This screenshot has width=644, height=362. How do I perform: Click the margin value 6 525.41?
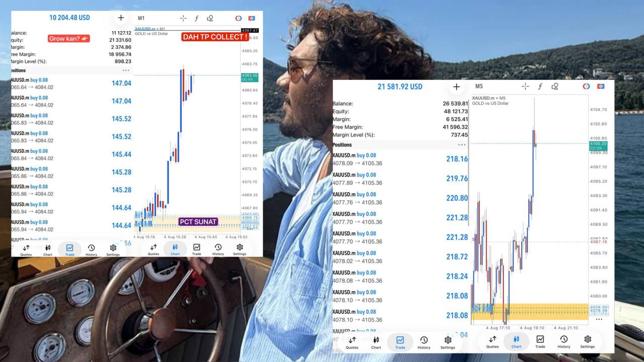pos(457,120)
